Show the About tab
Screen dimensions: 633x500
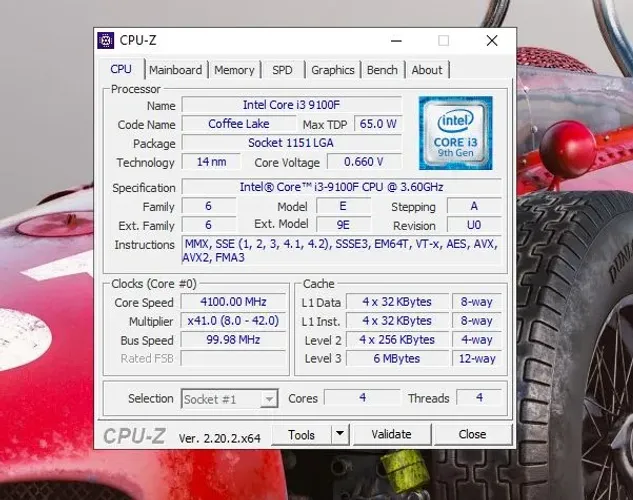[x=427, y=70]
